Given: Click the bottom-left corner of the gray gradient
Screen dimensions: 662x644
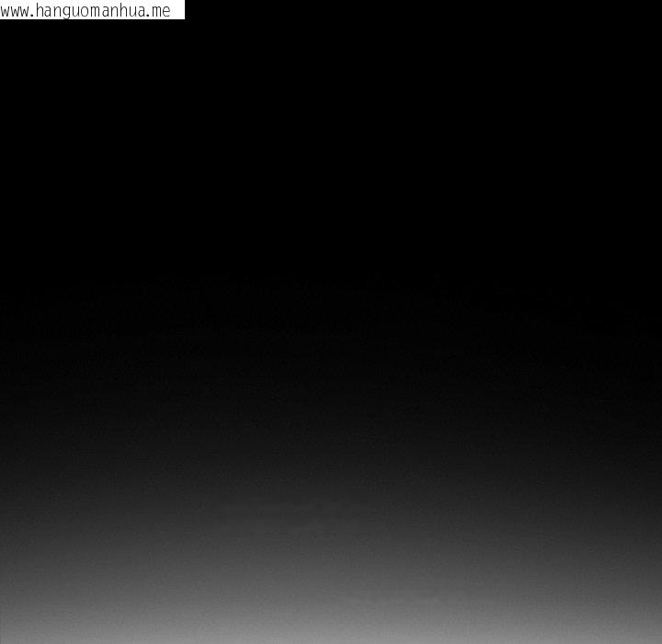Looking at the screenshot, I should click(6, 637).
